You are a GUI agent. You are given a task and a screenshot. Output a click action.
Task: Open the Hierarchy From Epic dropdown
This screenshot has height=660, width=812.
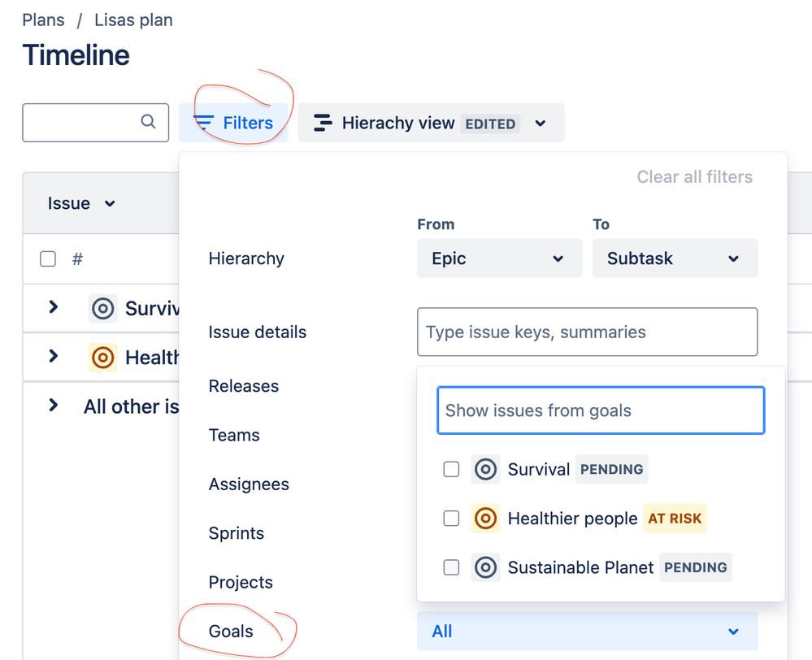(499, 258)
